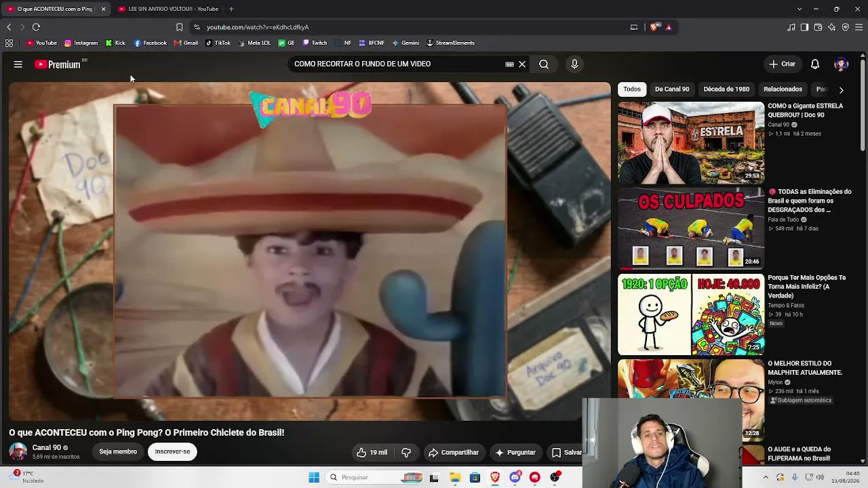The height and width of the screenshot is (488, 868).
Task: Click the Compartilhar share button
Action: pos(453,453)
